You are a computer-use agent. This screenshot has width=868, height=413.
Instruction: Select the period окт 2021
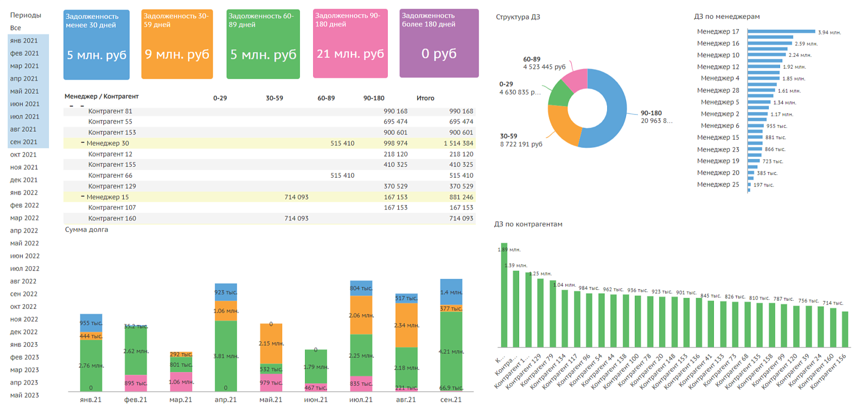pos(23,154)
